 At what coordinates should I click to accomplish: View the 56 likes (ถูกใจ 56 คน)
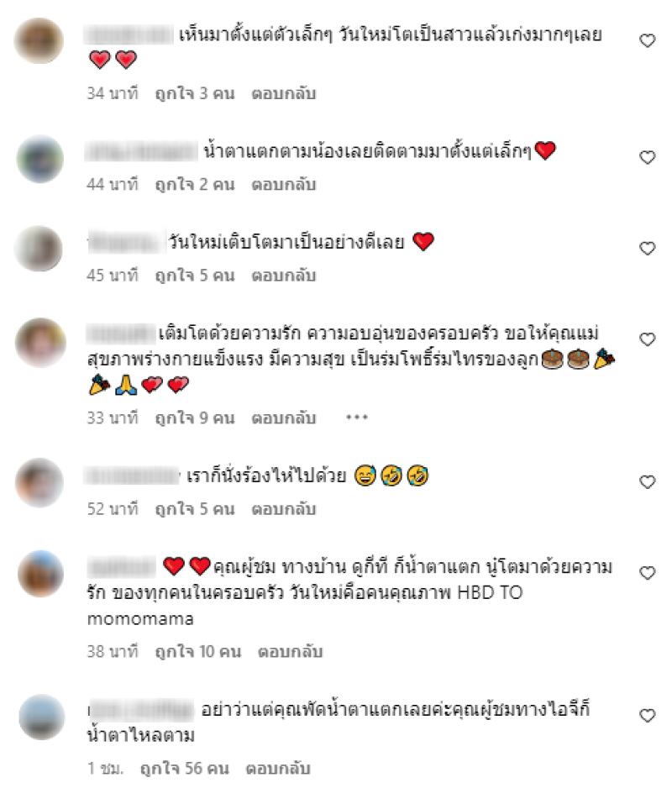point(185,768)
